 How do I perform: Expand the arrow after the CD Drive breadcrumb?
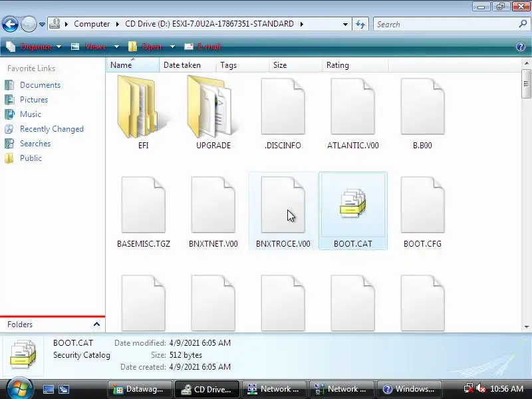coord(302,24)
